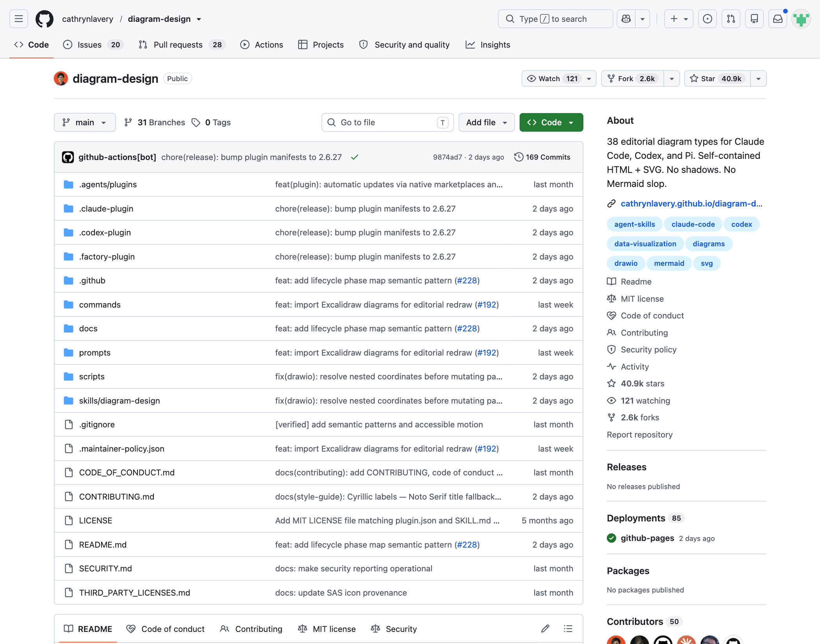The width and height of the screenshot is (820, 644).
Task: Open the green Code dropdown
Action: [x=551, y=122]
